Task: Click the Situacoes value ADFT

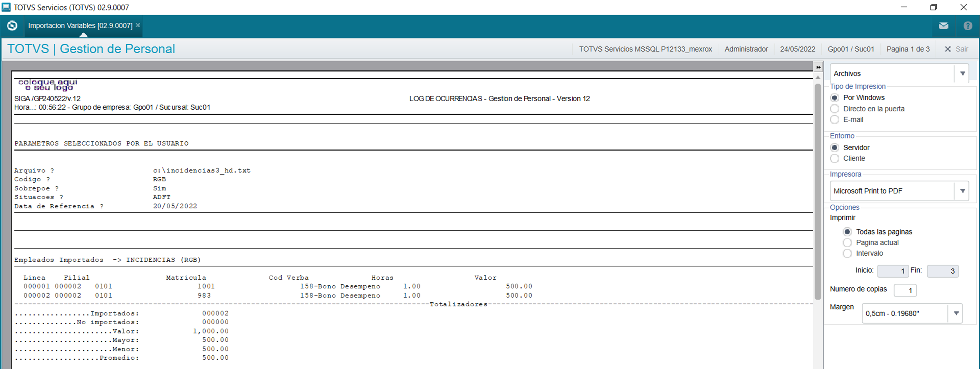Action: (x=162, y=197)
